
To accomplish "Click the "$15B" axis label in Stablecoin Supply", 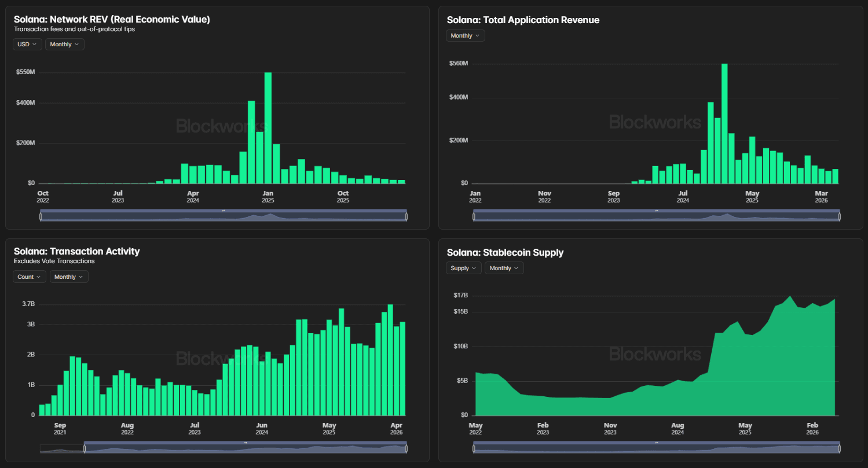I will [x=461, y=312].
